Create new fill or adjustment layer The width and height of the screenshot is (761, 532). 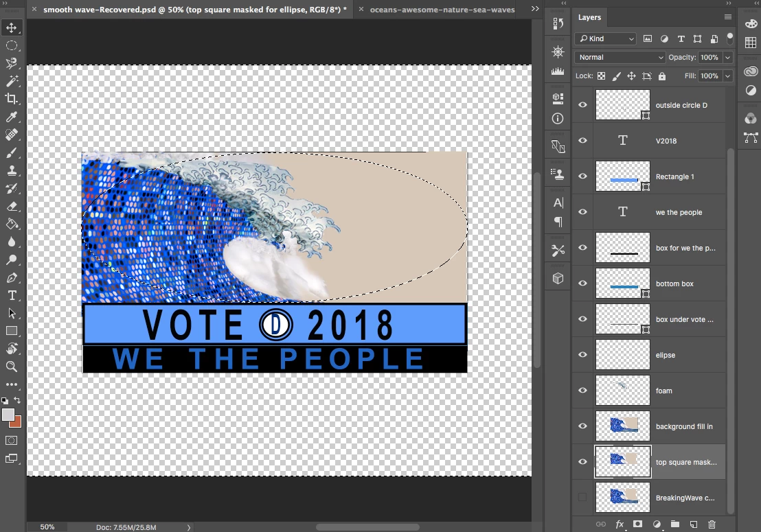coord(657,524)
